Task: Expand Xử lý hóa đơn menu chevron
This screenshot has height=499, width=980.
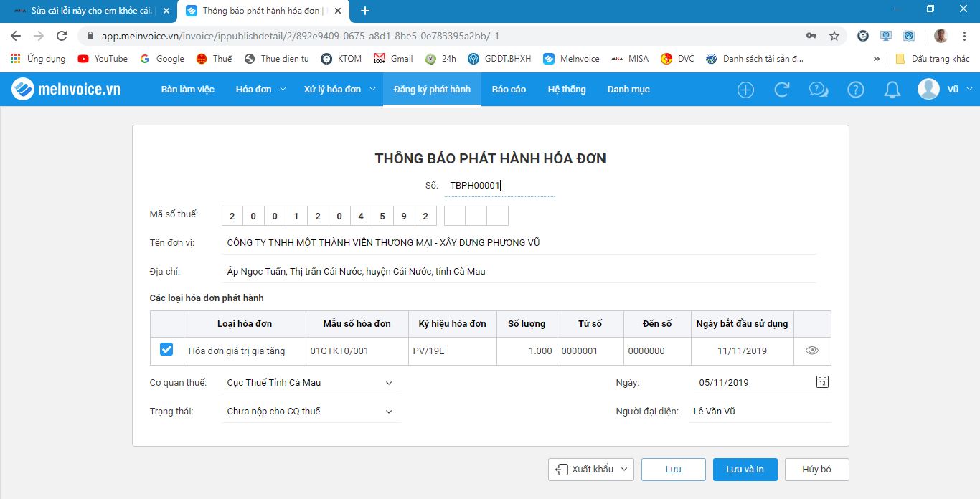Action: pos(372,89)
